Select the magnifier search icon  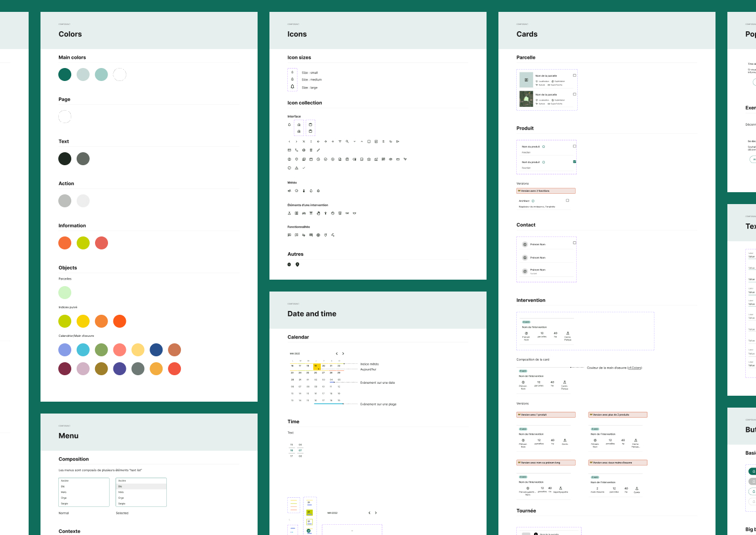pyautogui.click(x=347, y=141)
